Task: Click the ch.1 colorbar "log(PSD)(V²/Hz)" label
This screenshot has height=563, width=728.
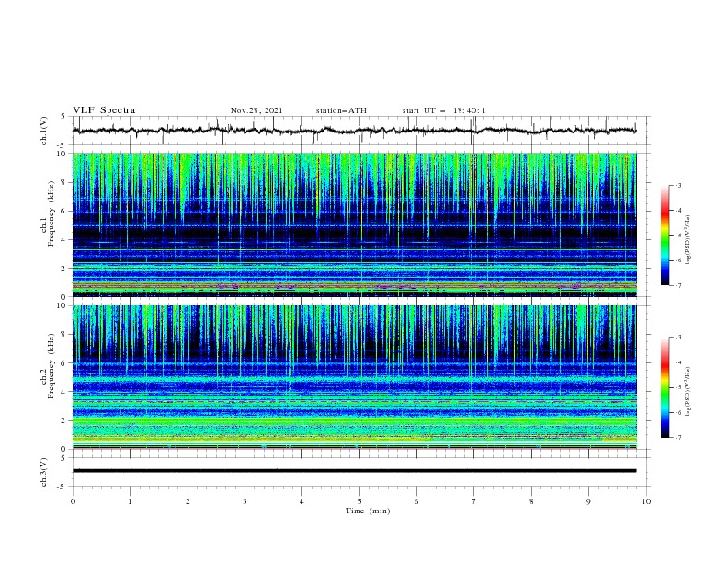Action: (688, 240)
